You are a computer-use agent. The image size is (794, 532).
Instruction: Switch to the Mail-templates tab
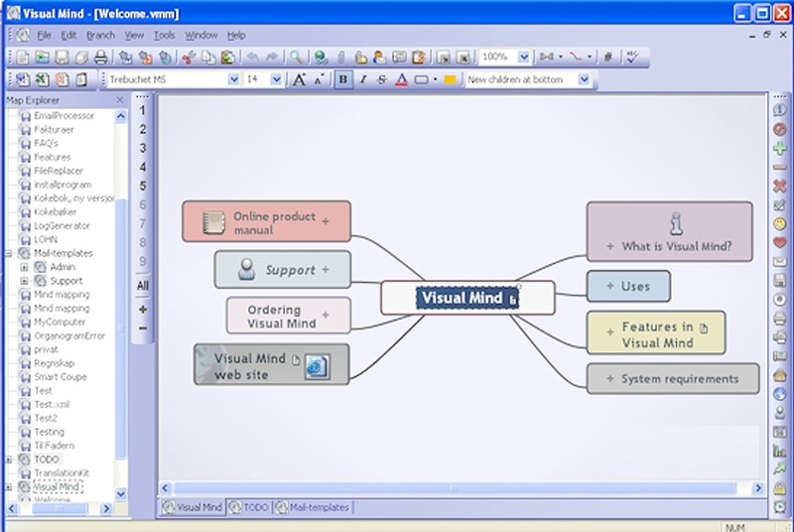pyautogui.click(x=313, y=507)
